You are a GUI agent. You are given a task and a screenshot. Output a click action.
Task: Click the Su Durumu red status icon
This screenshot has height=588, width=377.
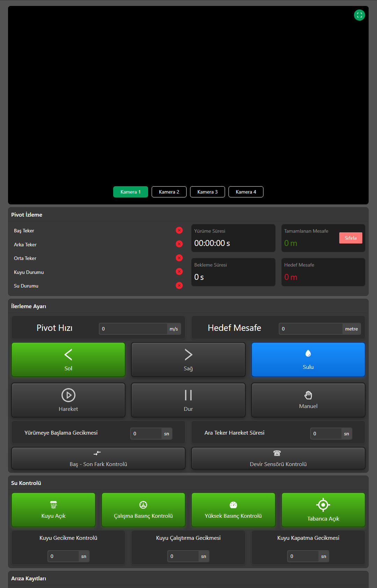(179, 285)
